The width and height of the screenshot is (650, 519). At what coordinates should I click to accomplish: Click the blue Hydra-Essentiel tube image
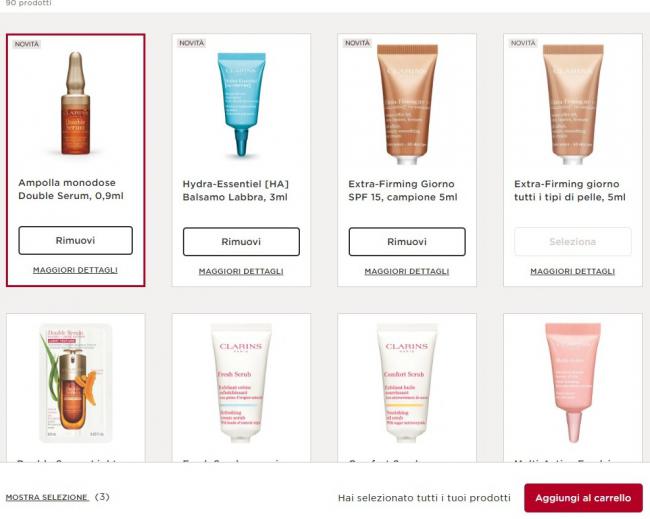(x=242, y=104)
